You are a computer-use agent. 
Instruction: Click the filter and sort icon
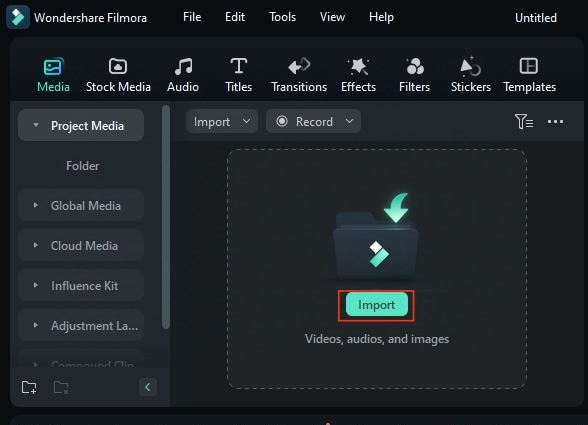(524, 122)
